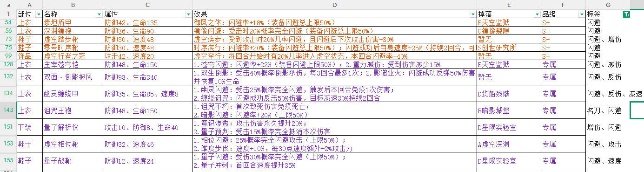644x172 pixels.
Task: Click the C镜像裂隙 drop location cell
Action: (x=509, y=31)
